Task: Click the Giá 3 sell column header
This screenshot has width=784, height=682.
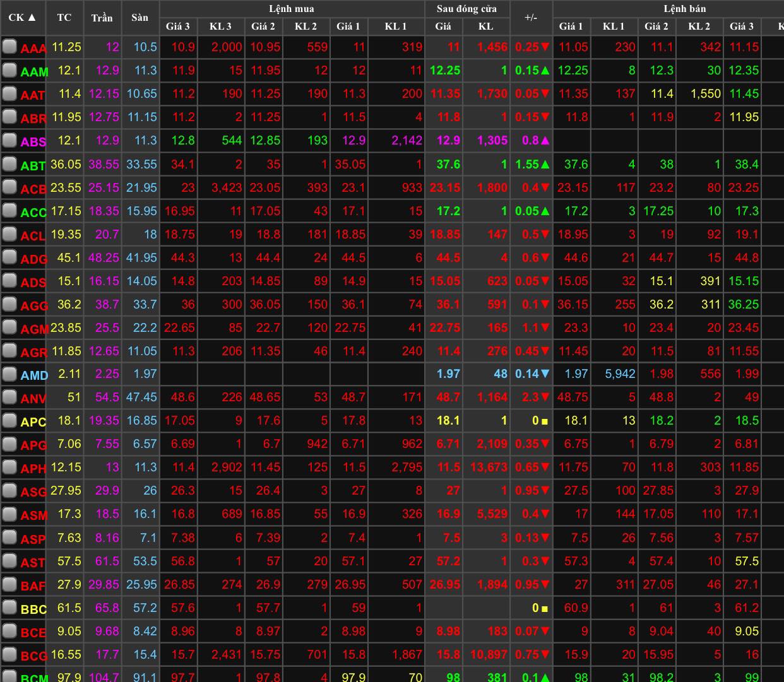Action: [742, 26]
